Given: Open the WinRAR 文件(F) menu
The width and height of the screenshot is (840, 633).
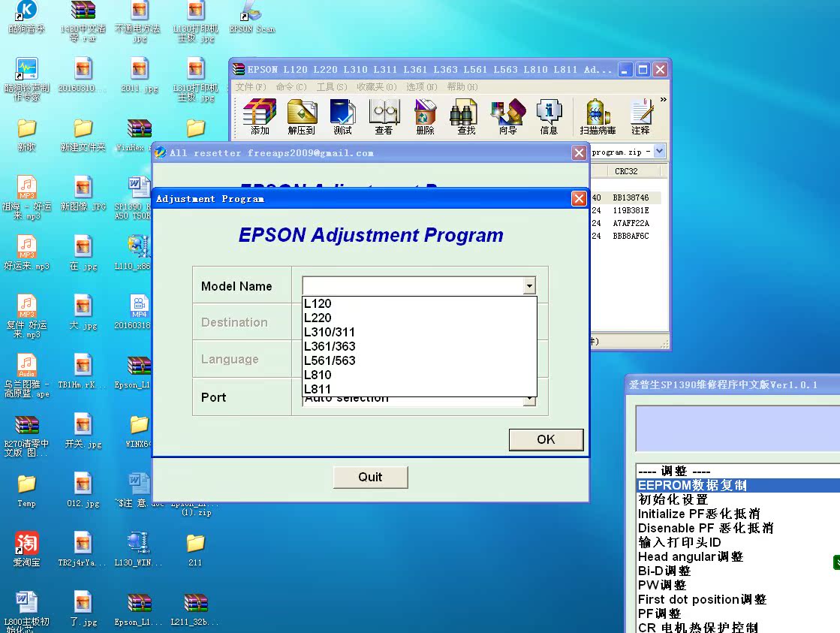Looking at the screenshot, I should 251,87.
